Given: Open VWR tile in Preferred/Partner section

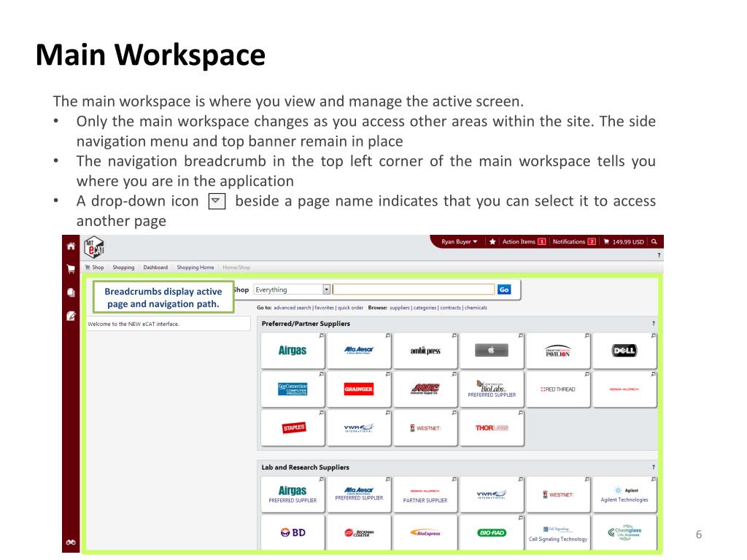Looking at the screenshot, I should click(x=359, y=427).
